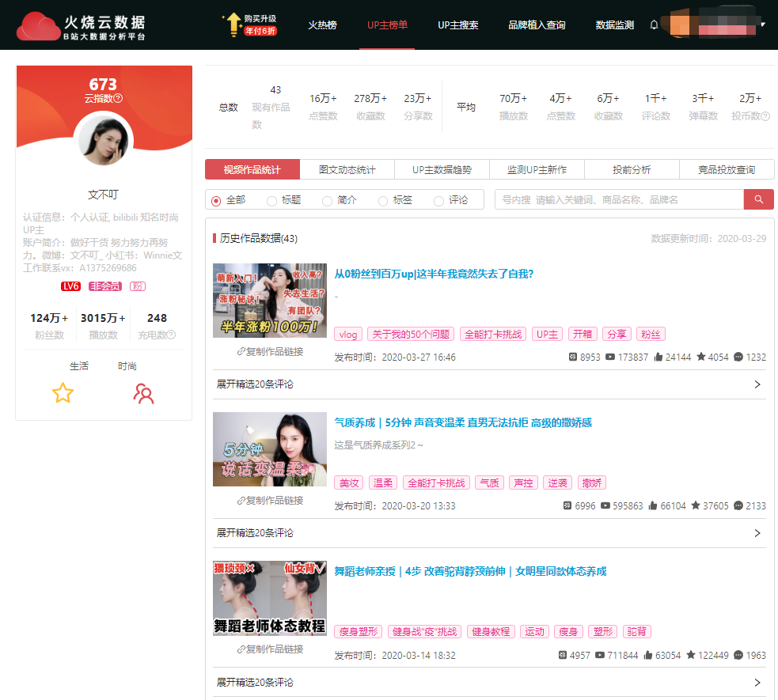The height and width of the screenshot is (700, 778).
Task: Click the keyword search input field
Action: (619, 200)
